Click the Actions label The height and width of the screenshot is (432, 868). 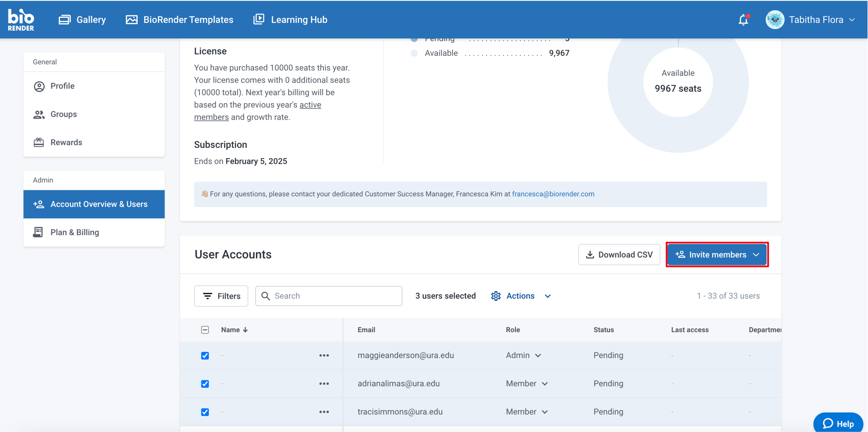520,296
